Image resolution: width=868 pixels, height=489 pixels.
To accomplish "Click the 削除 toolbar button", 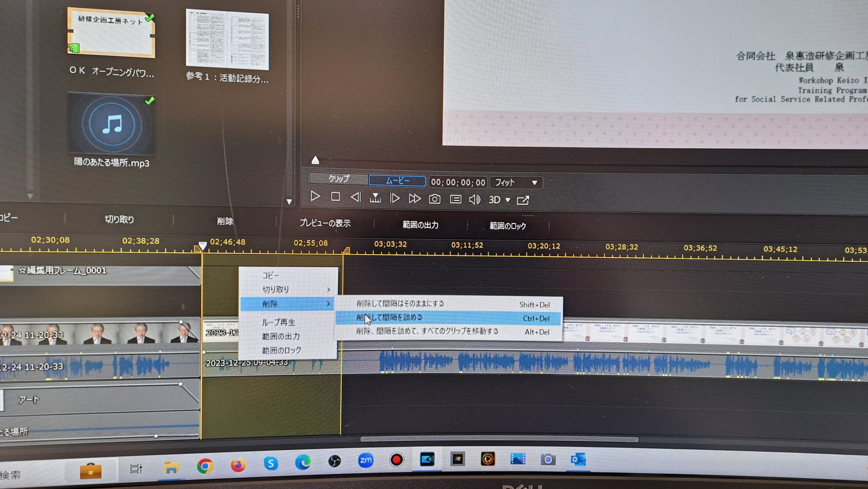I will (225, 221).
